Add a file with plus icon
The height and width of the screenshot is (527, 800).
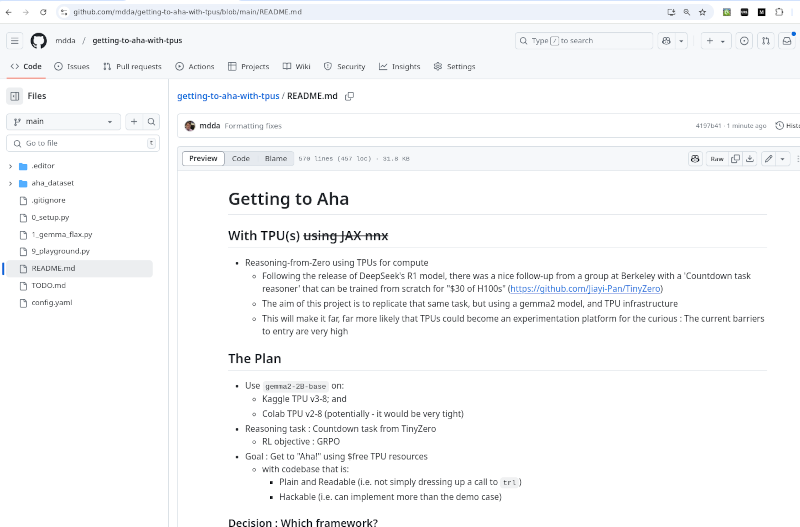pyautogui.click(x=134, y=121)
